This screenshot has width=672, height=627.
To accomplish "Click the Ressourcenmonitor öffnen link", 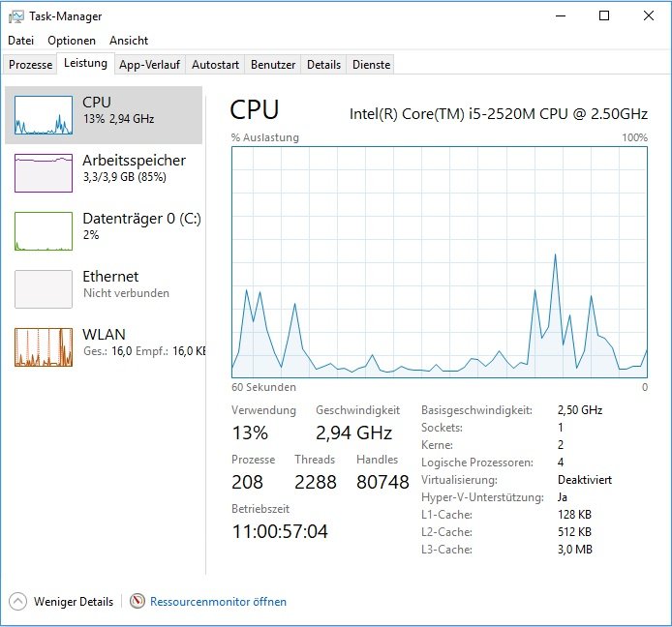I will coord(218,602).
